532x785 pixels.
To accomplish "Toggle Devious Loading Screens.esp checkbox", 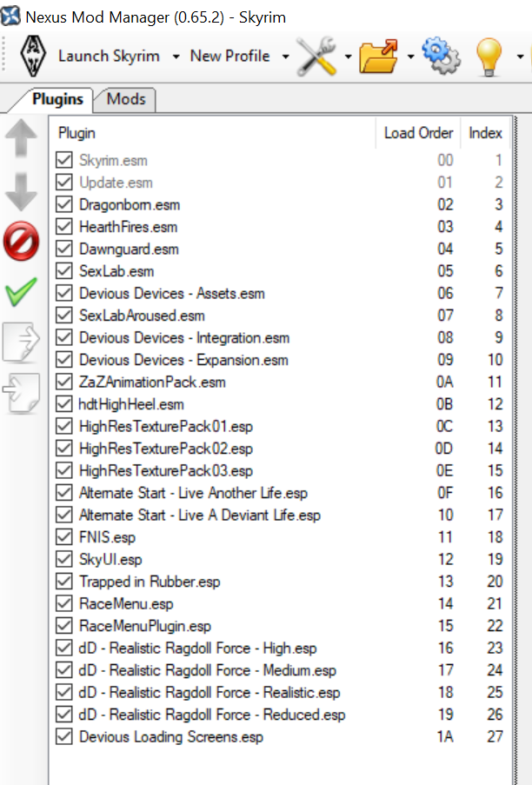I will (64, 736).
